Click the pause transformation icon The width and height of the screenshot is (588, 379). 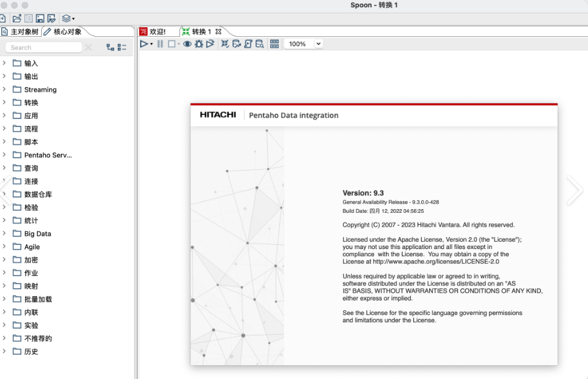(x=160, y=44)
